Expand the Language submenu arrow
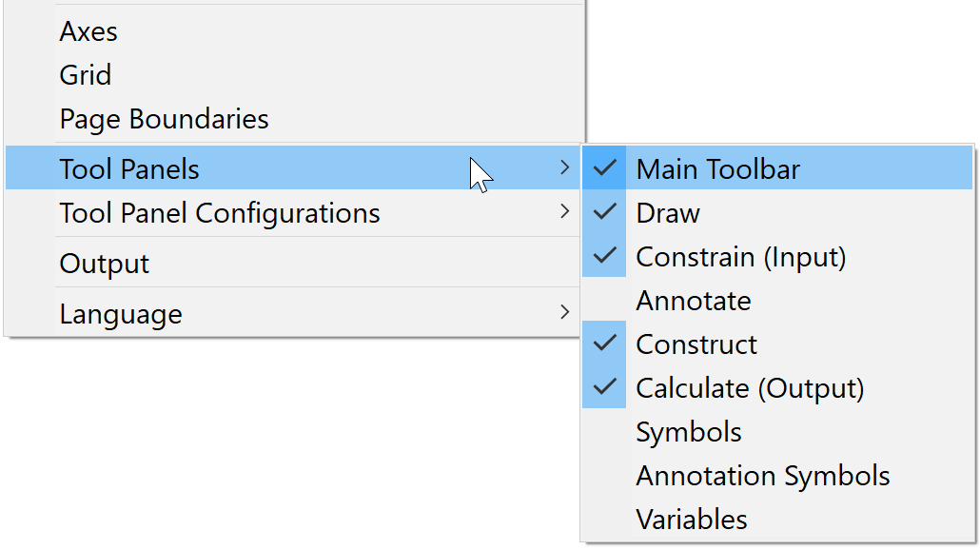This screenshot has width=980, height=550. (565, 312)
